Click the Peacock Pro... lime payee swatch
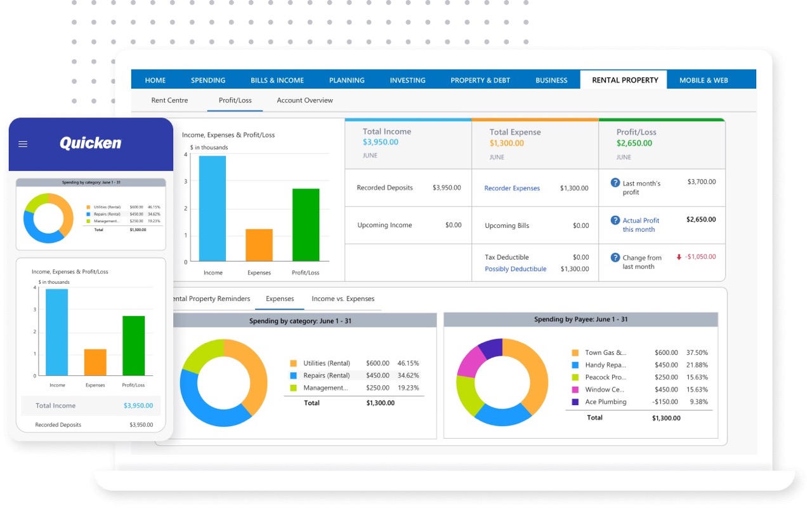Viewport: 812px width, 508px height. 575,377
